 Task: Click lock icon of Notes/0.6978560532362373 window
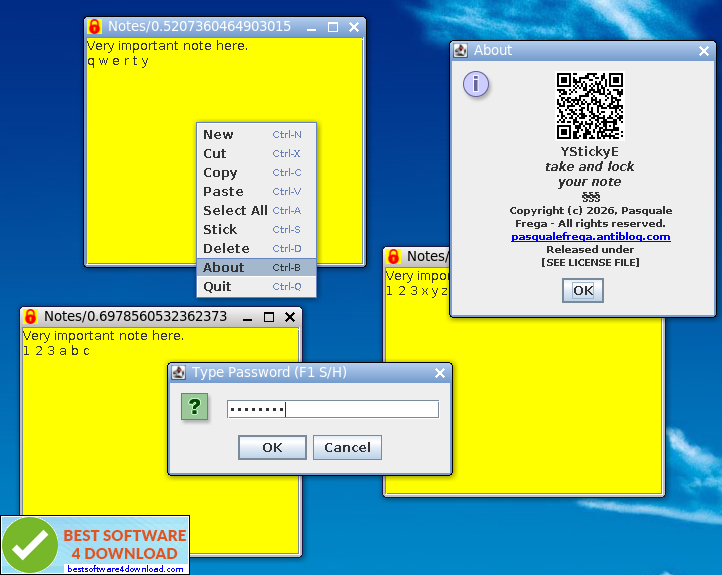point(30,317)
